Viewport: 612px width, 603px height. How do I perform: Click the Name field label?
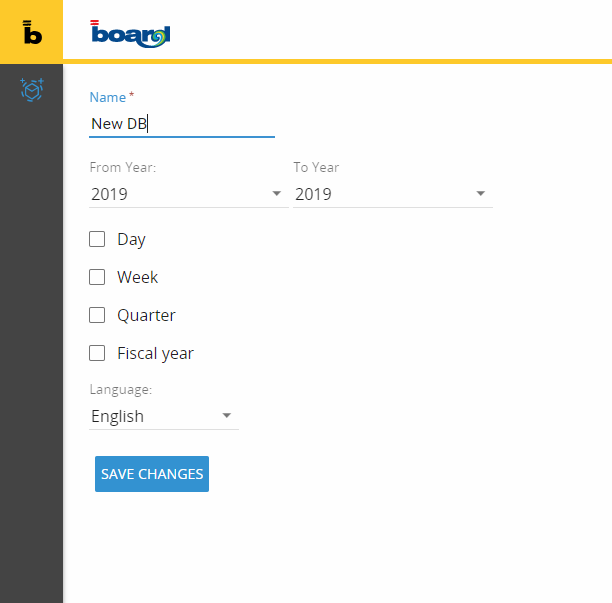108,97
